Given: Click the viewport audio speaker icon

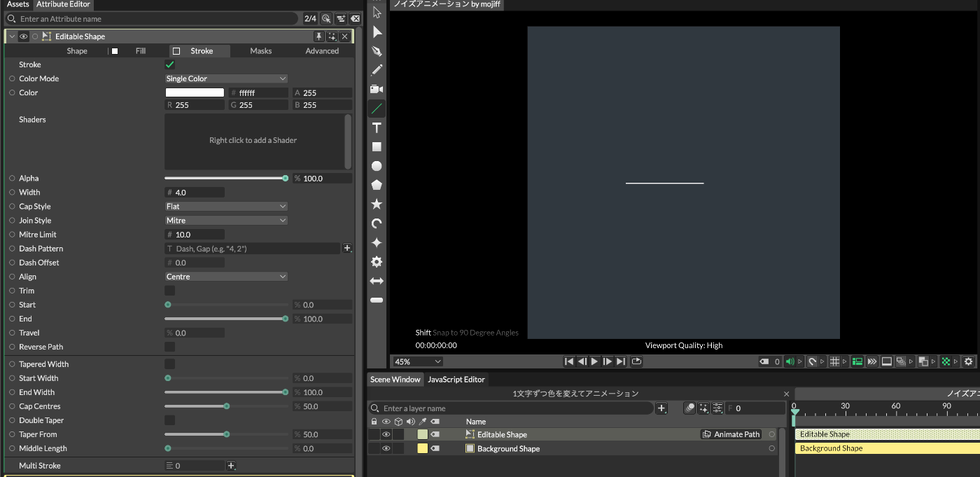Looking at the screenshot, I should (790, 361).
